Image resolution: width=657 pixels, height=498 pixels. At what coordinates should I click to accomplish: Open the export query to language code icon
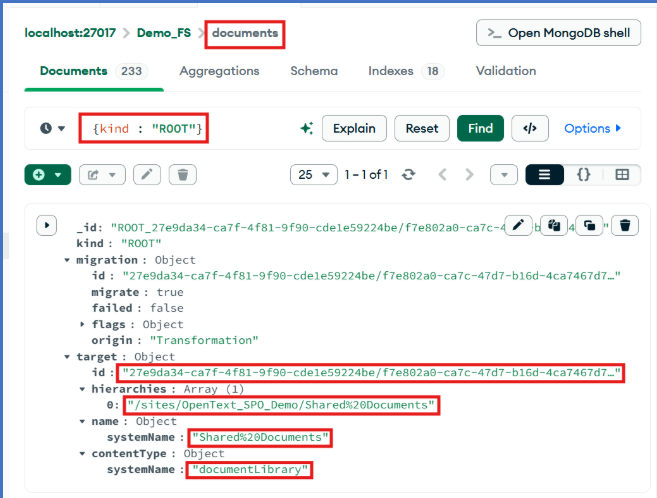tap(530, 128)
